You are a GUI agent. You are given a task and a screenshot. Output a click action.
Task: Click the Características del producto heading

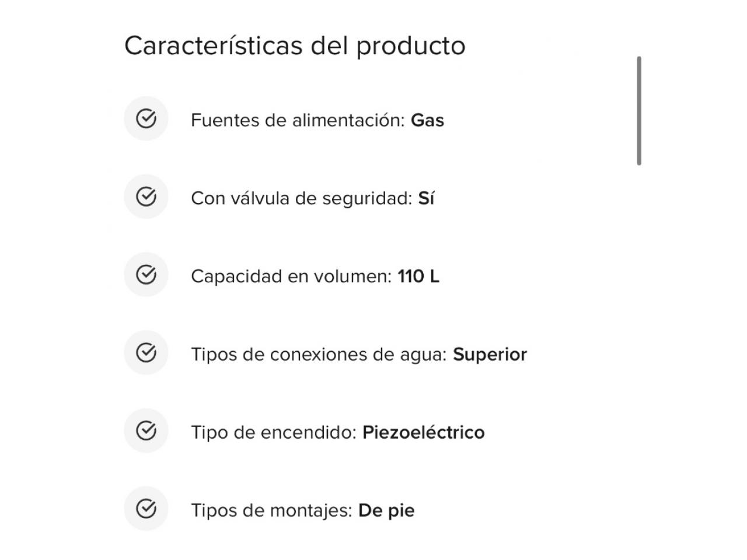[x=295, y=46]
